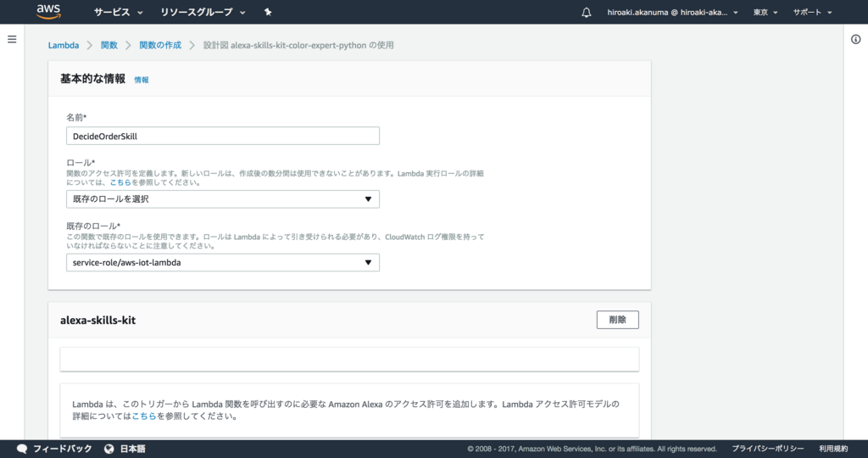
Task: Click the alexa-skills-kit section heading
Action: (98, 320)
